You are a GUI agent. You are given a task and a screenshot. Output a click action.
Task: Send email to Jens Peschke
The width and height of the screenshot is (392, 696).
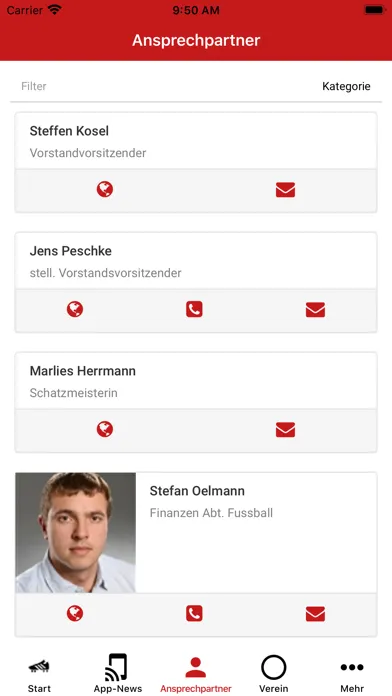(x=315, y=310)
